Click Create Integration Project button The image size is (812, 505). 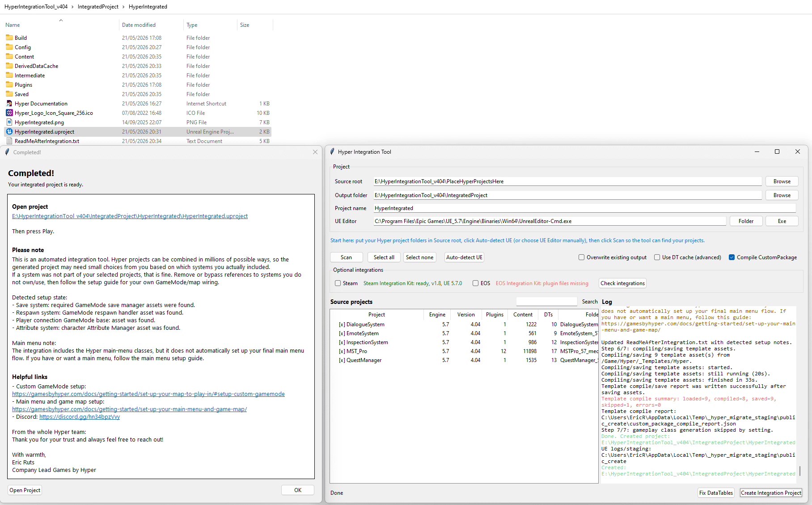771,493
